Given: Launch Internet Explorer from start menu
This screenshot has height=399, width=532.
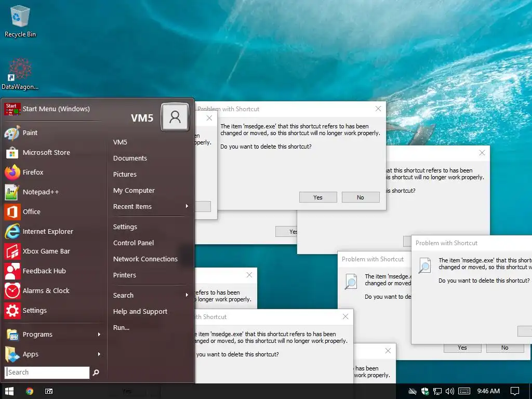Looking at the screenshot, I should (x=54, y=231).
